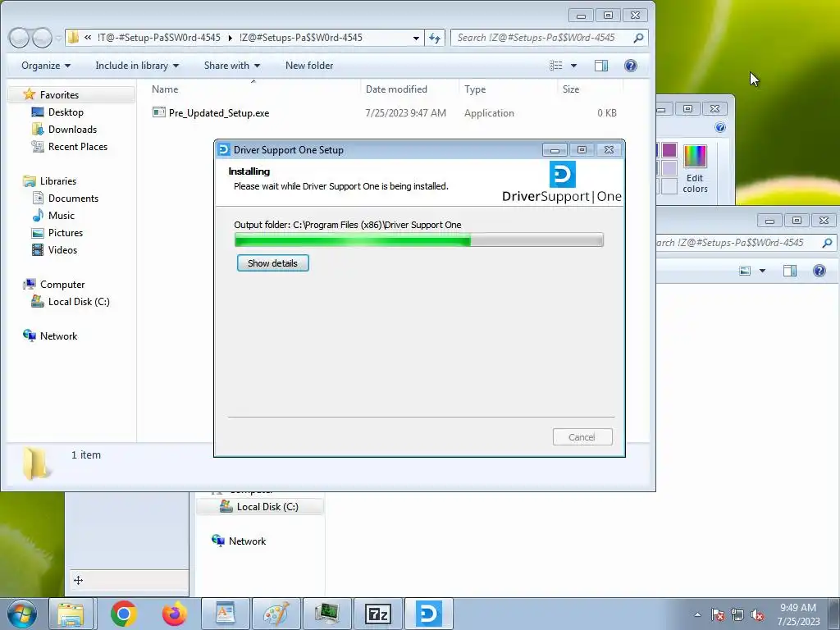This screenshot has width=840, height=630.
Task: Select Network in the back Explorer window
Action: pyautogui.click(x=247, y=541)
